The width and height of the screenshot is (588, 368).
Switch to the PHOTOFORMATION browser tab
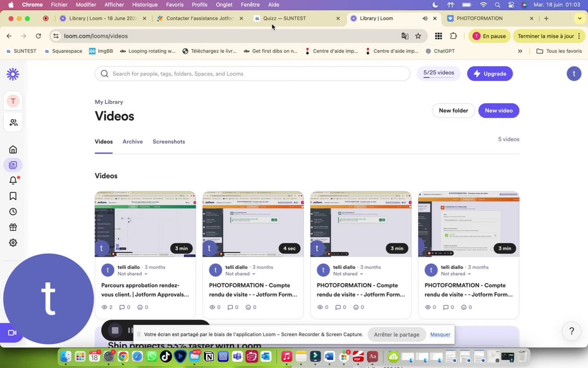click(x=489, y=18)
